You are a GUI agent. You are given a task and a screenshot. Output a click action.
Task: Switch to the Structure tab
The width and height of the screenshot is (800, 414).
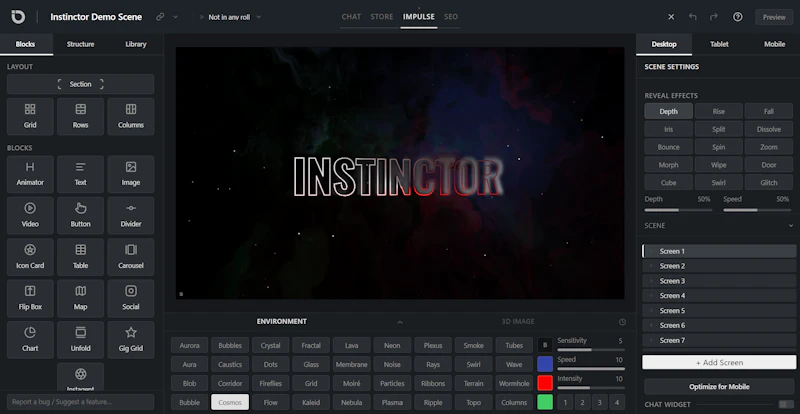tap(81, 44)
